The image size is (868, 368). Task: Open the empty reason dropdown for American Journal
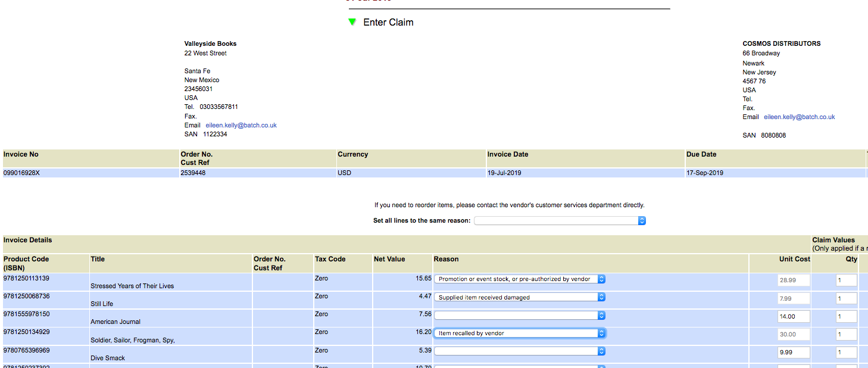(x=518, y=315)
